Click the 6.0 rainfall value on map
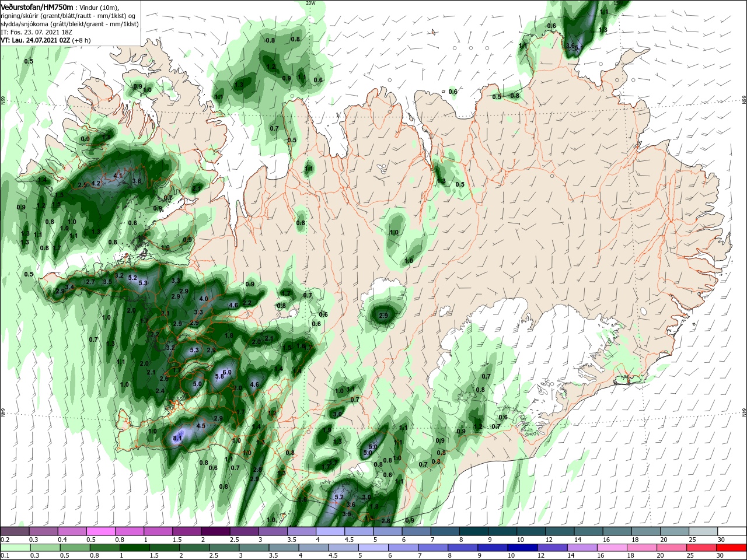 [x=227, y=372]
